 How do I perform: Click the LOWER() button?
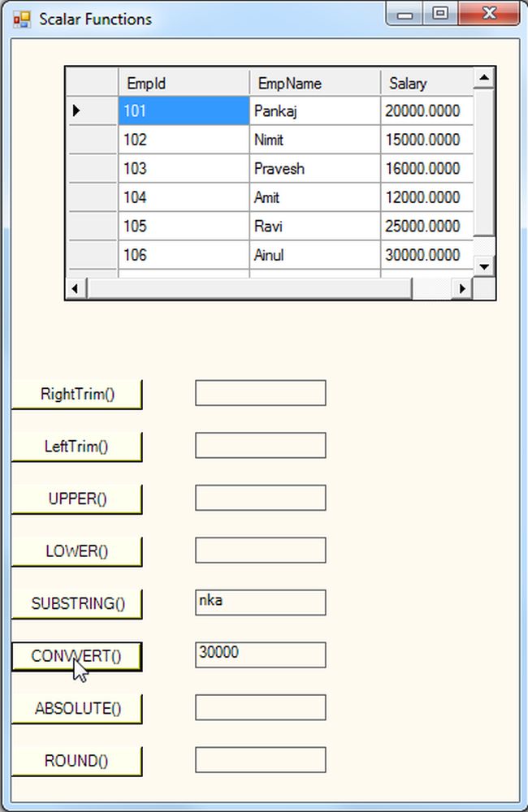click(76, 551)
